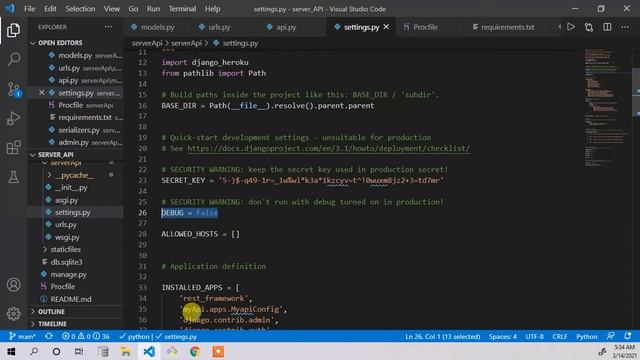Open Problems via errors and warnings count
The height and width of the screenshot is (360, 640).
point(85,336)
